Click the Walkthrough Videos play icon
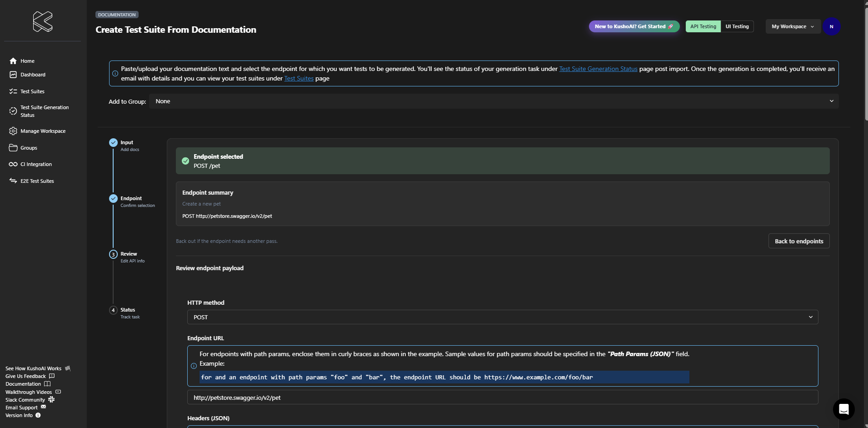This screenshot has height=428, width=868. 58,392
